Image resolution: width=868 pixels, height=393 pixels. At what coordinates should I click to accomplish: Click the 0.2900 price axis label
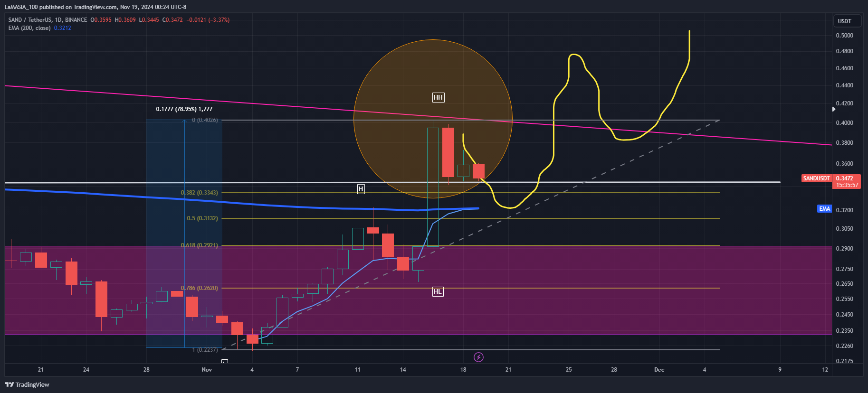tap(845, 249)
